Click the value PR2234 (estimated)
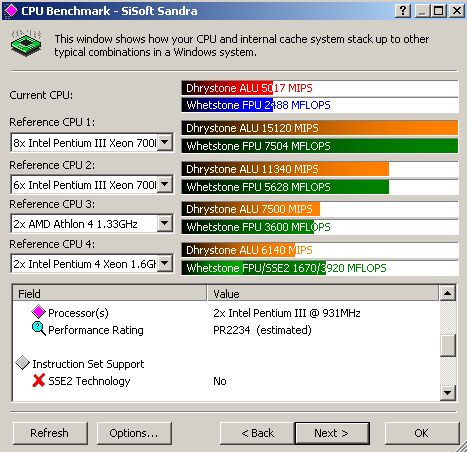Image resolution: width=467 pixels, height=452 pixels. click(262, 330)
